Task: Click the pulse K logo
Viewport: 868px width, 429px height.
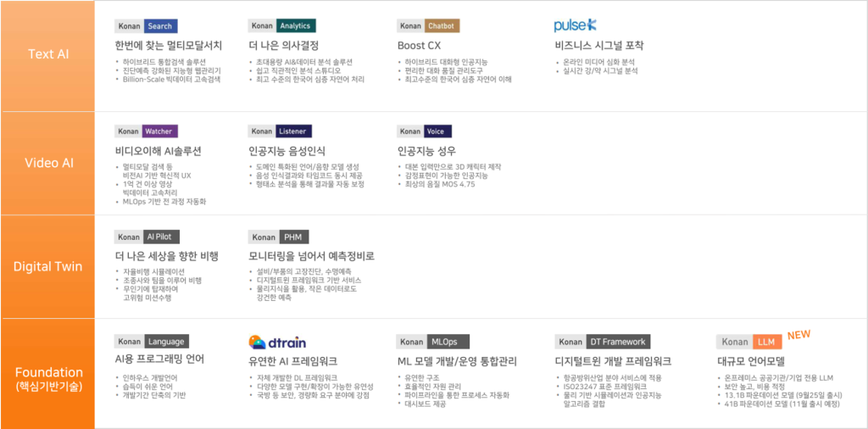Action: (576, 25)
